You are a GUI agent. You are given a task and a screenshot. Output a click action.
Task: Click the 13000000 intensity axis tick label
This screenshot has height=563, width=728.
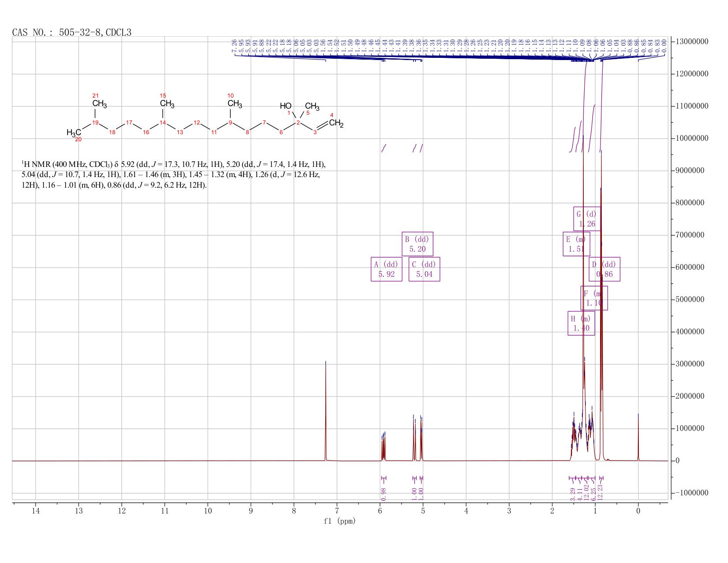[692, 42]
